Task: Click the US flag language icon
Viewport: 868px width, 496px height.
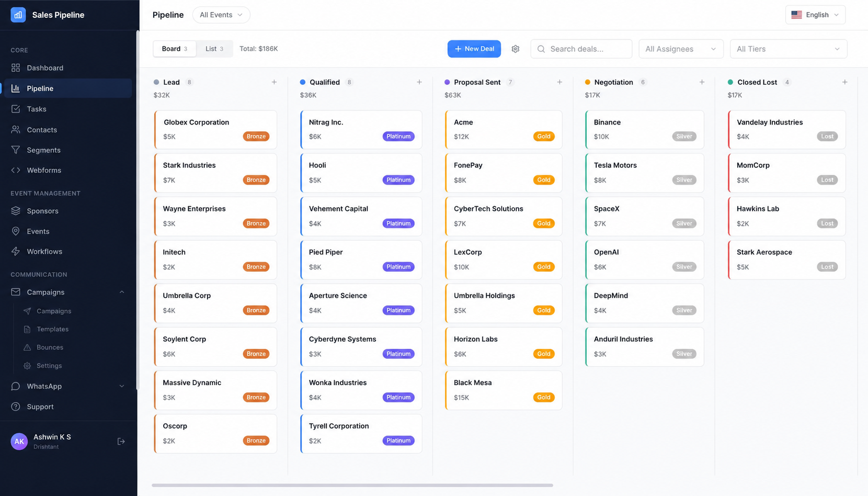Action: [796, 15]
